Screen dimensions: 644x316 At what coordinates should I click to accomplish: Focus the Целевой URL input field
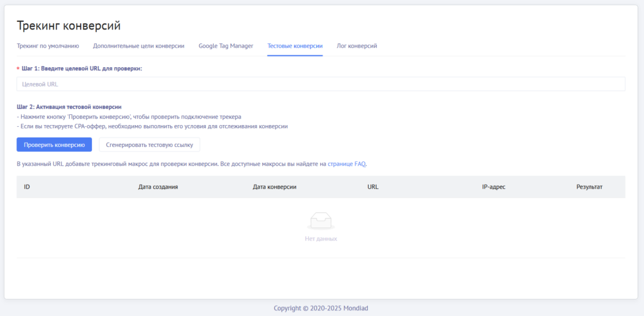pos(321,84)
